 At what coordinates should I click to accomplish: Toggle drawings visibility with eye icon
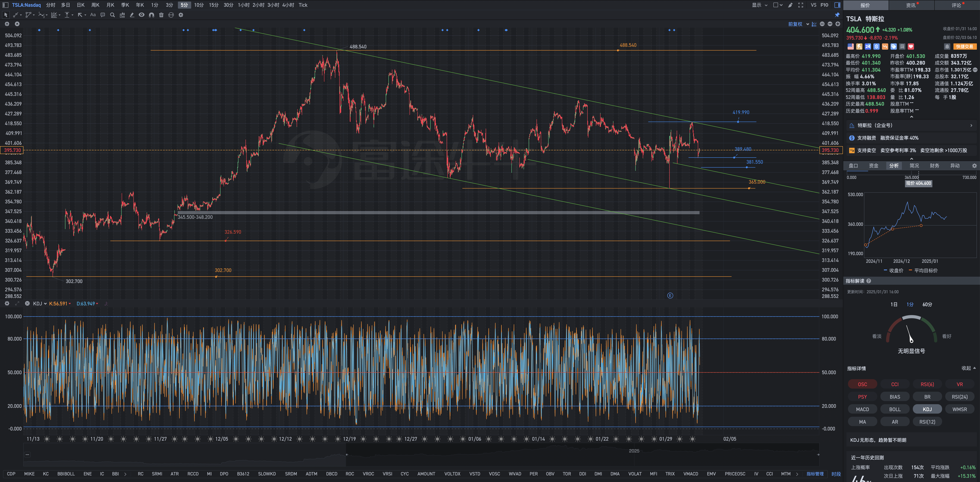142,15
